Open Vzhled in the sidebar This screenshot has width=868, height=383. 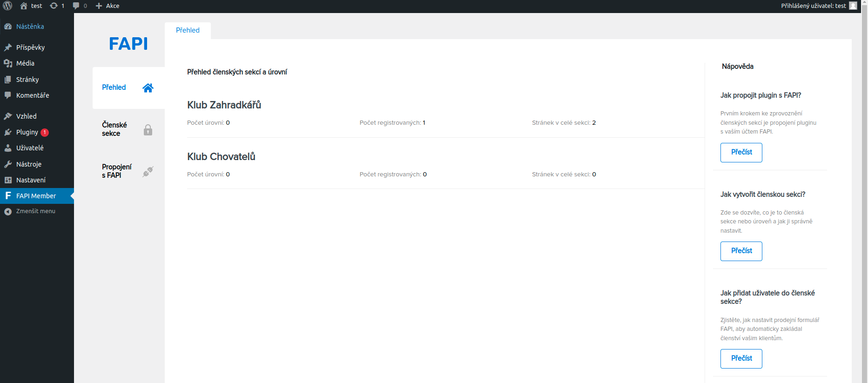coord(37,116)
